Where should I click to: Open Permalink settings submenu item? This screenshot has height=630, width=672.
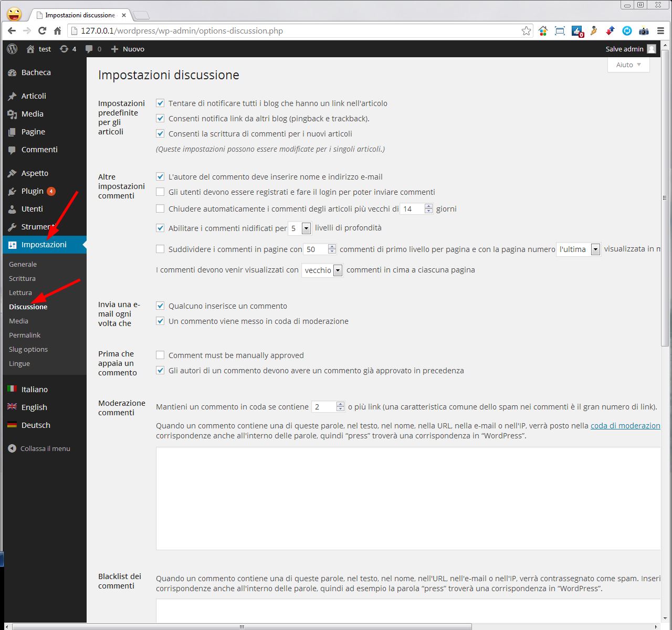coord(25,335)
